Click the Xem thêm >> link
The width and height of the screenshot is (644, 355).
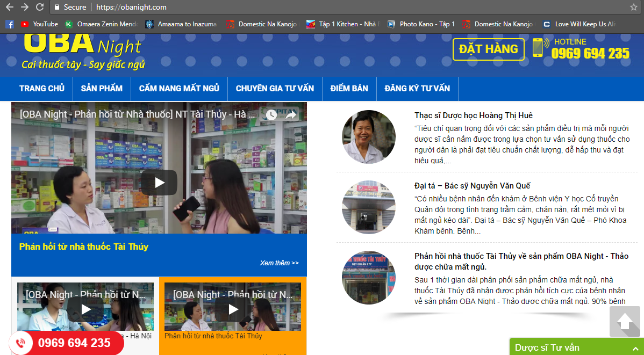point(280,263)
